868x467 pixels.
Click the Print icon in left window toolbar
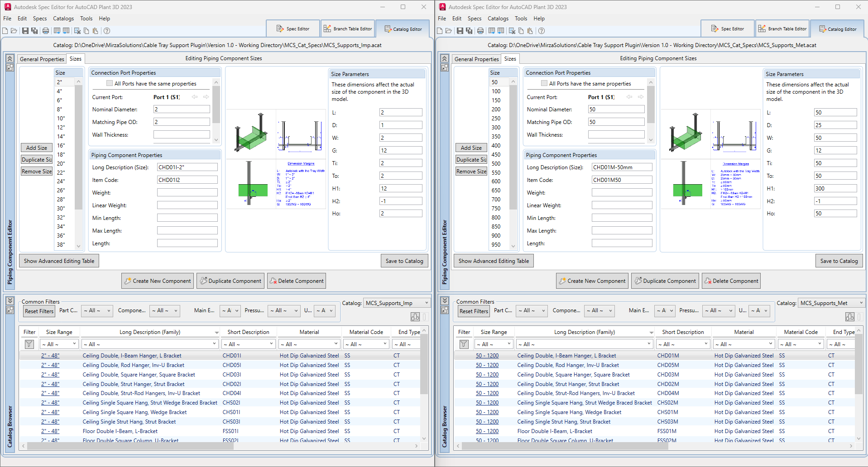46,31
